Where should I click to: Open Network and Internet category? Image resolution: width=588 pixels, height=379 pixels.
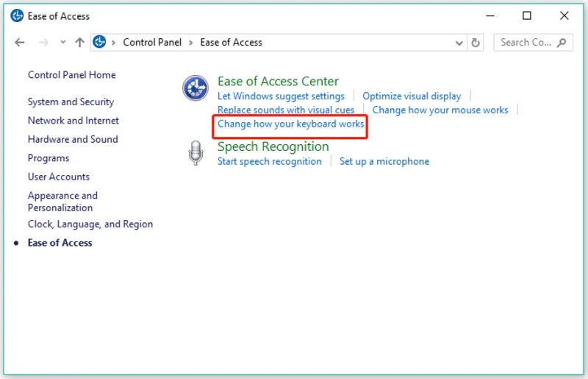click(73, 121)
